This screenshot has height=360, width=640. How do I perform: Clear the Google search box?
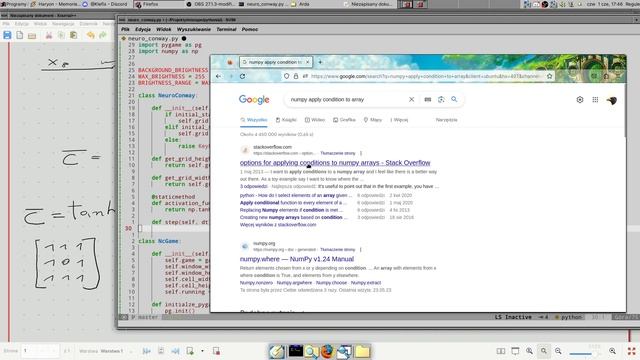click(x=411, y=100)
